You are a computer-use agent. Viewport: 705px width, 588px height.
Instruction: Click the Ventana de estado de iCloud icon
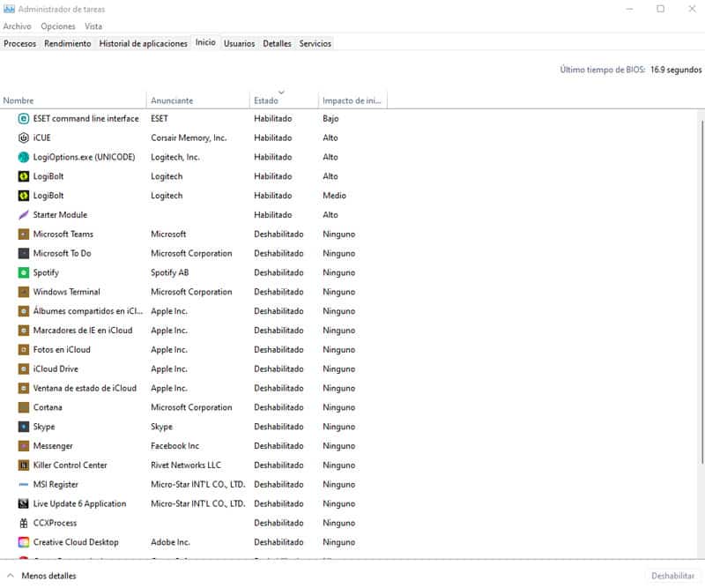tap(24, 388)
